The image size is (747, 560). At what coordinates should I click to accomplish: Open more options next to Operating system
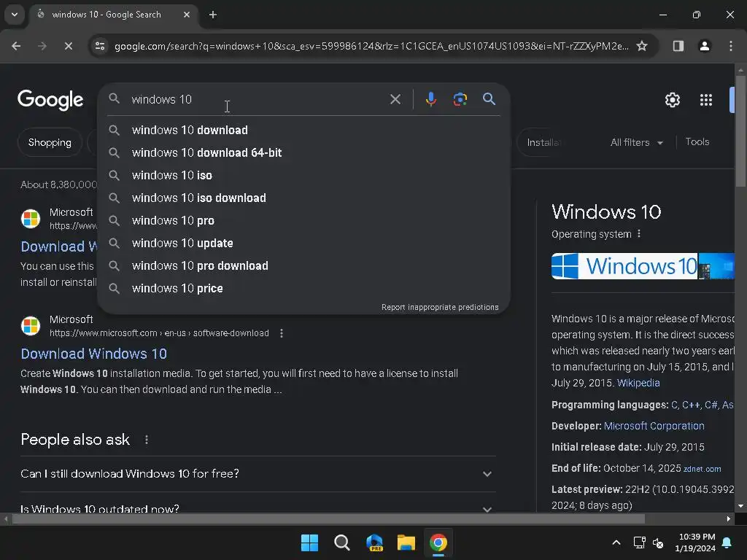[x=639, y=234]
